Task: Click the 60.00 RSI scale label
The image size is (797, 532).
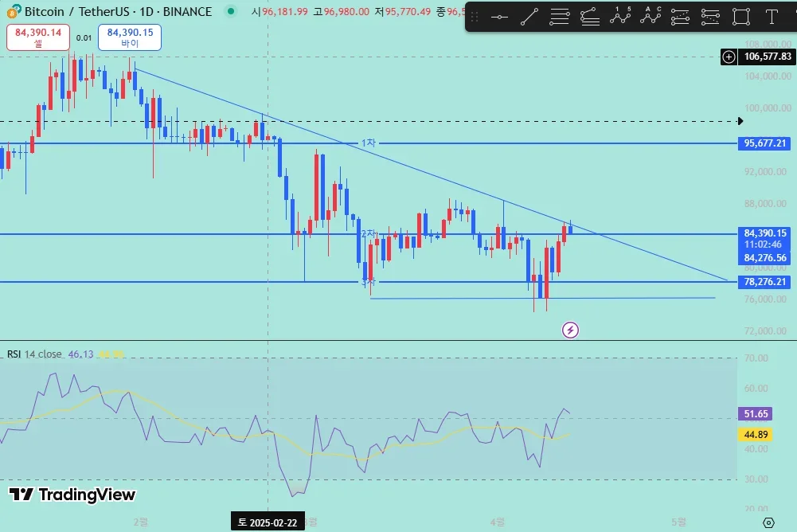Action: (756, 388)
